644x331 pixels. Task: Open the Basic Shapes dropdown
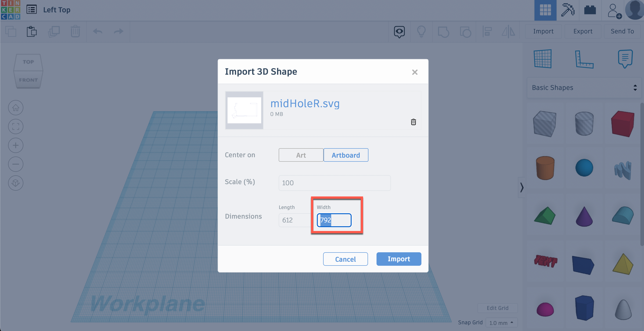pos(584,88)
